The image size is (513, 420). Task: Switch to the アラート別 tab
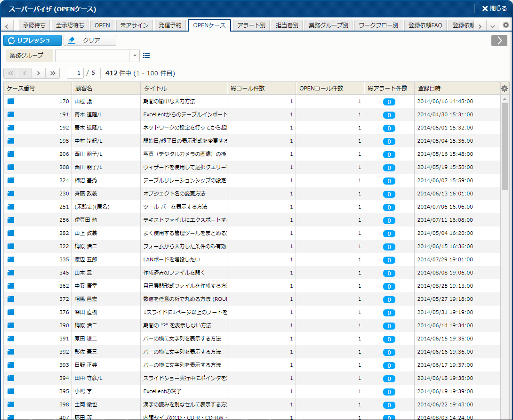tap(251, 25)
